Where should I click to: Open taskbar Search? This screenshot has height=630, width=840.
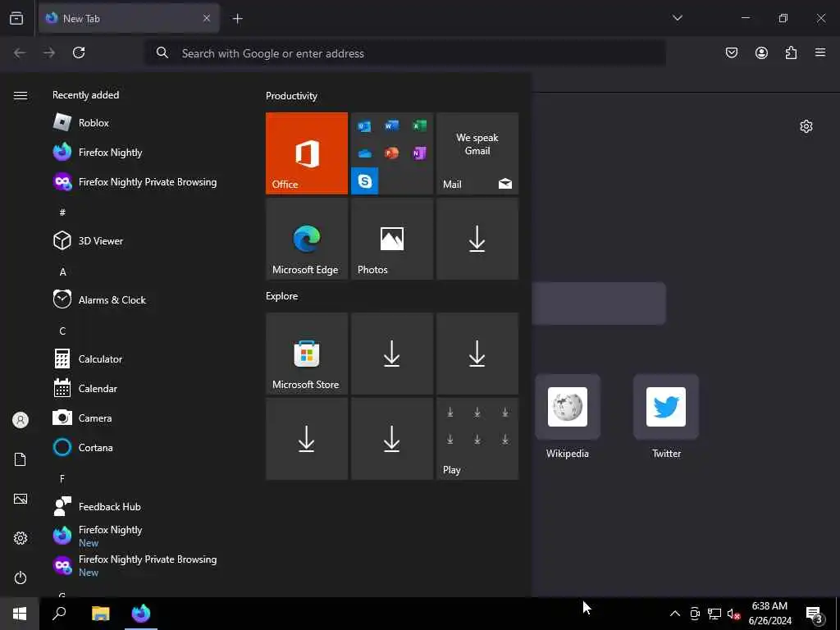(59, 614)
